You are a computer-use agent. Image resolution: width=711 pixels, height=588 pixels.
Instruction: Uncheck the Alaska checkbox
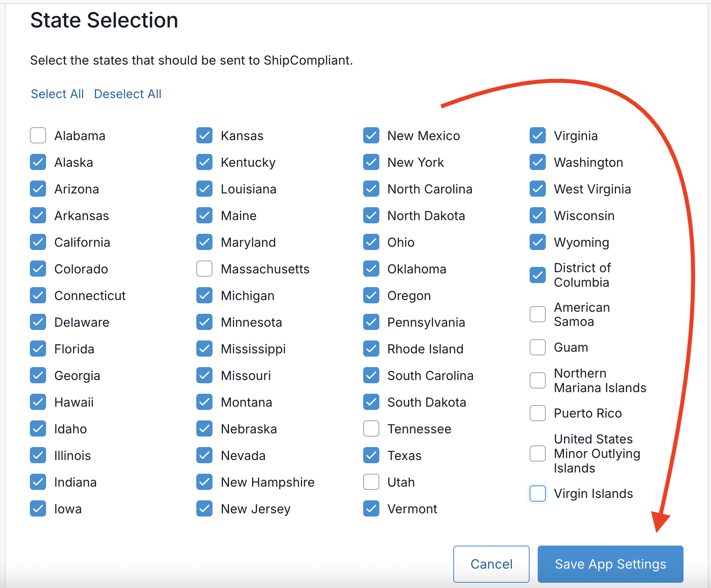click(38, 162)
